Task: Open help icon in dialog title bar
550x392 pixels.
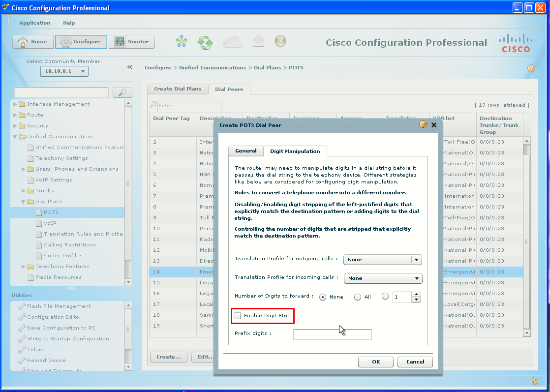Action: [423, 124]
